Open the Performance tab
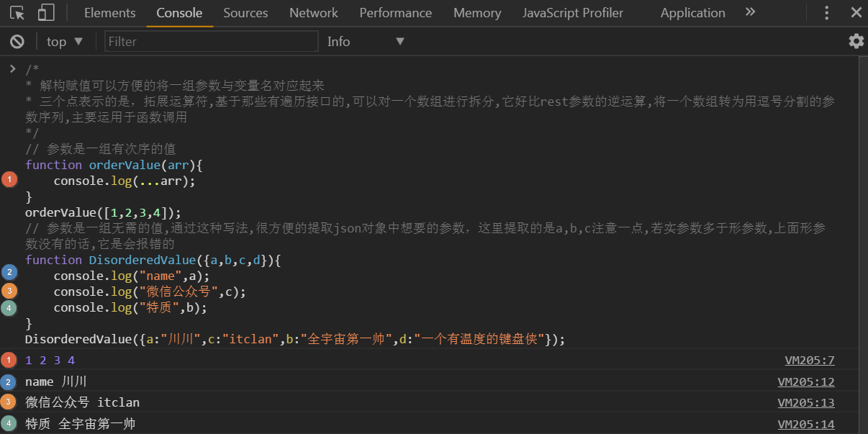The width and height of the screenshot is (868, 434). pos(396,13)
